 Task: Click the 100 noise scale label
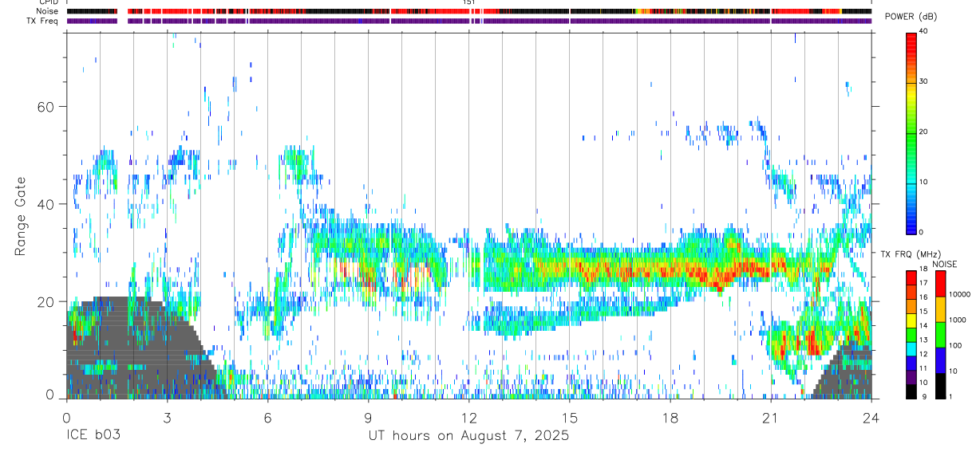coord(954,346)
